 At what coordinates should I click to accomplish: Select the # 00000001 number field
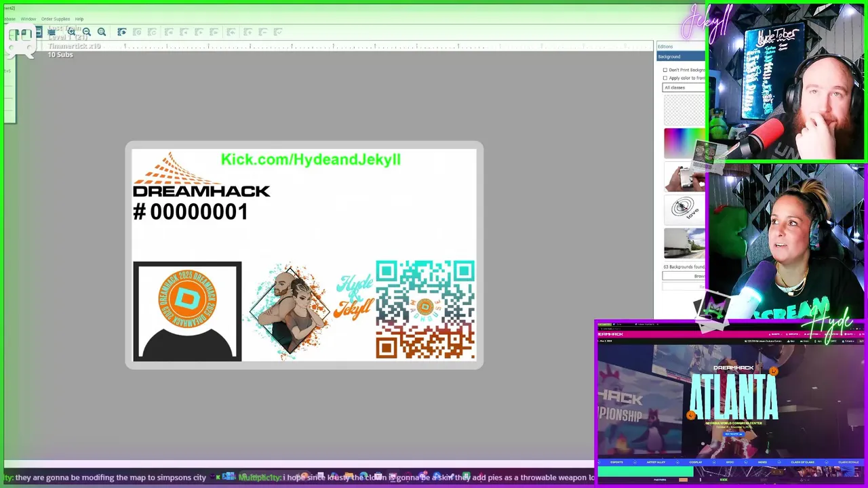191,212
